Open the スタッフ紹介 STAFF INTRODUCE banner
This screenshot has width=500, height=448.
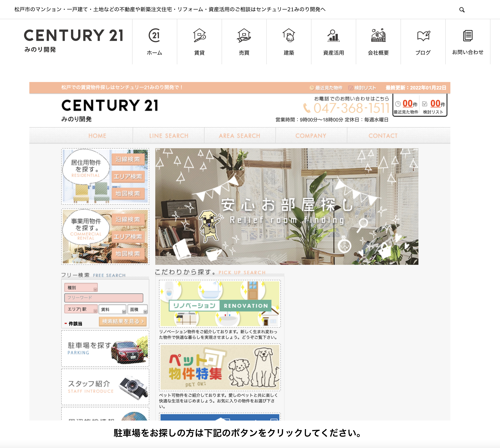tap(105, 387)
